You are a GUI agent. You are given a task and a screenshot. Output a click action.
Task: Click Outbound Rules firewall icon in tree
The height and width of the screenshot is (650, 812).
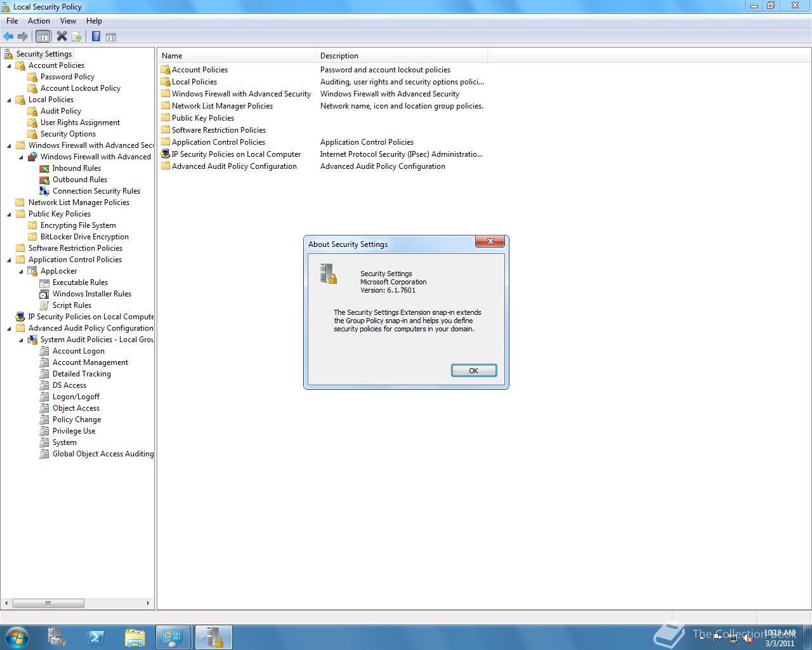pos(44,180)
